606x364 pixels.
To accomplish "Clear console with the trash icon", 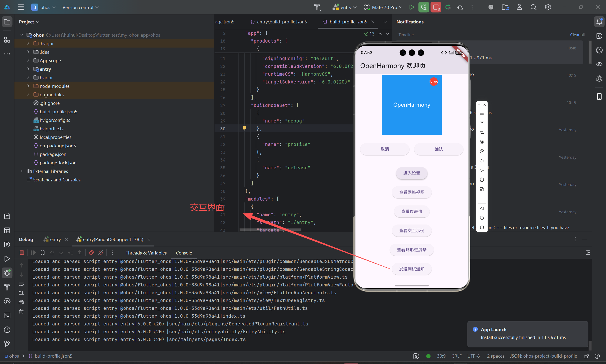I will point(21,311).
